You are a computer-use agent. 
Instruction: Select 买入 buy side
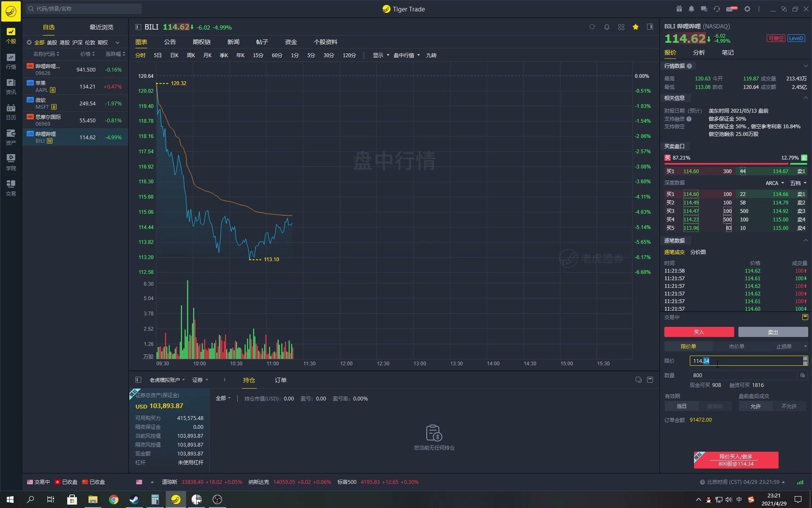coord(699,332)
